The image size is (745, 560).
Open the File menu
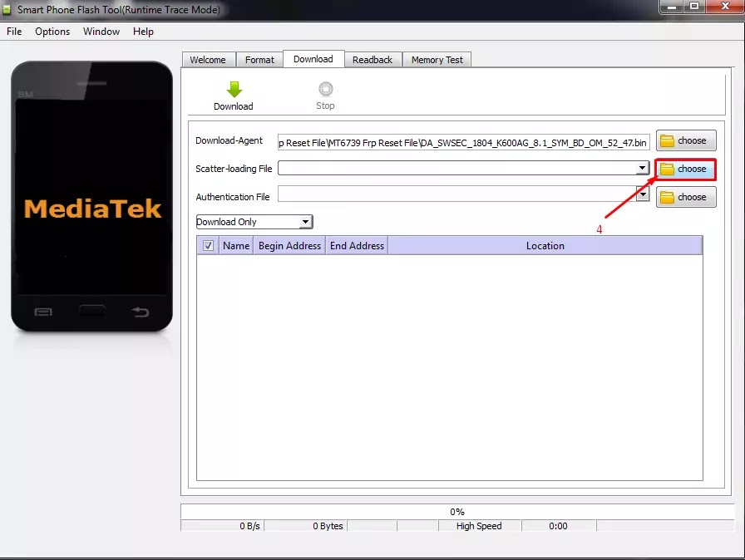pos(14,32)
